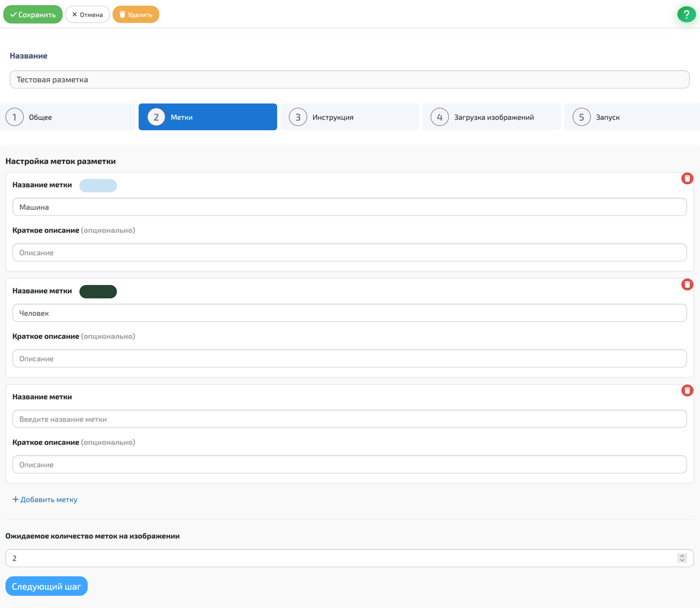
Task: Select the Метки step tab
Action: click(207, 117)
